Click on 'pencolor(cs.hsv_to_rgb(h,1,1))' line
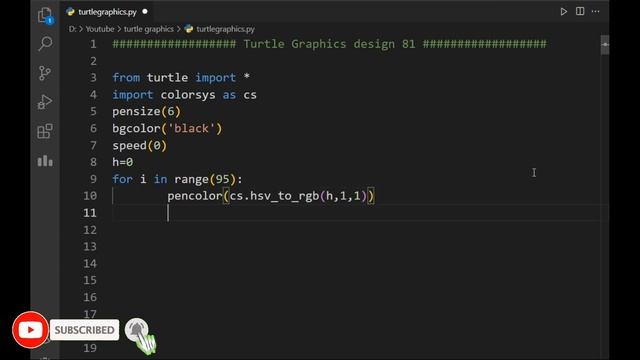640x360 pixels. click(x=271, y=196)
